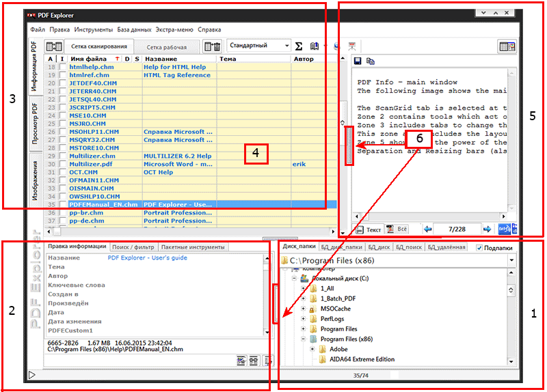Open the Просмотр PDF vertical tab
Screen dimensions: 547x392
[x=35, y=124]
